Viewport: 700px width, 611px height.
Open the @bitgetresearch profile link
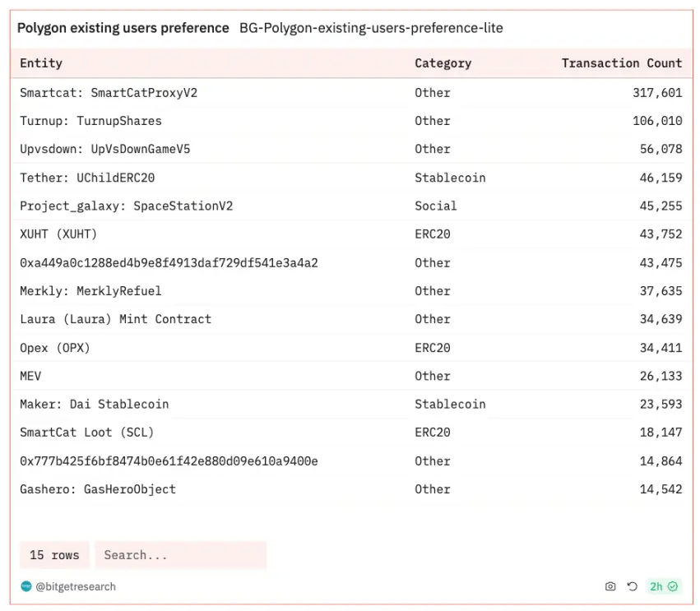(x=75, y=586)
